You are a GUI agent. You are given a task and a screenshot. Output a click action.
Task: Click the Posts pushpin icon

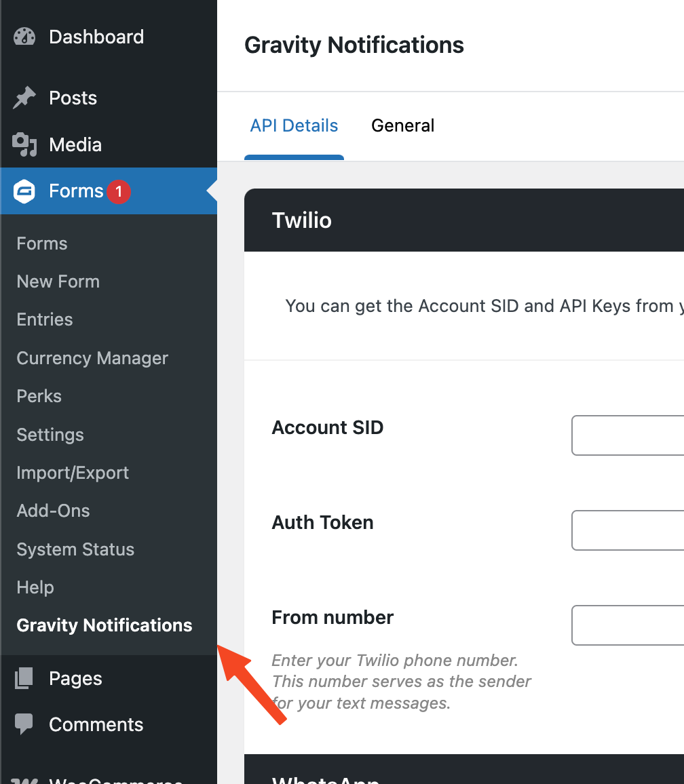click(24, 98)
